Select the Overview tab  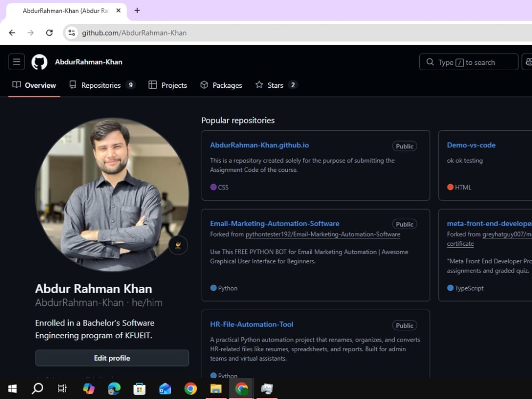click(34, 85)
